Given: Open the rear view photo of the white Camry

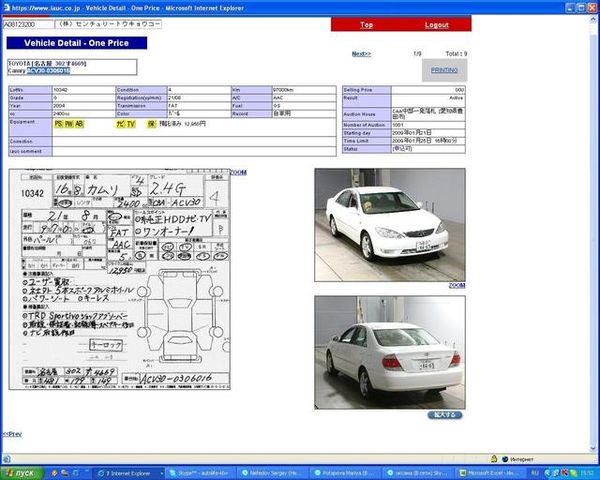Looking at the screenshot, I should click(x=390, y=352).
